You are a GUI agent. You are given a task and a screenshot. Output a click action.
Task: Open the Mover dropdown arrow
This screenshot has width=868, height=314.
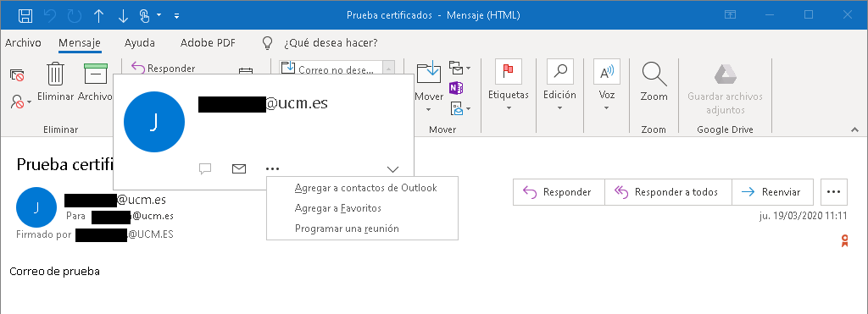428,110
